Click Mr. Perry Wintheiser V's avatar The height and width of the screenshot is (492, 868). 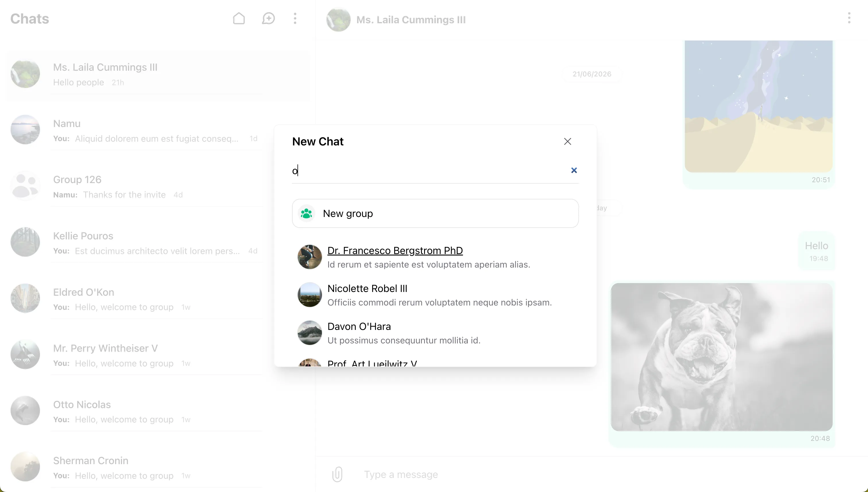(x=25, y=354)
